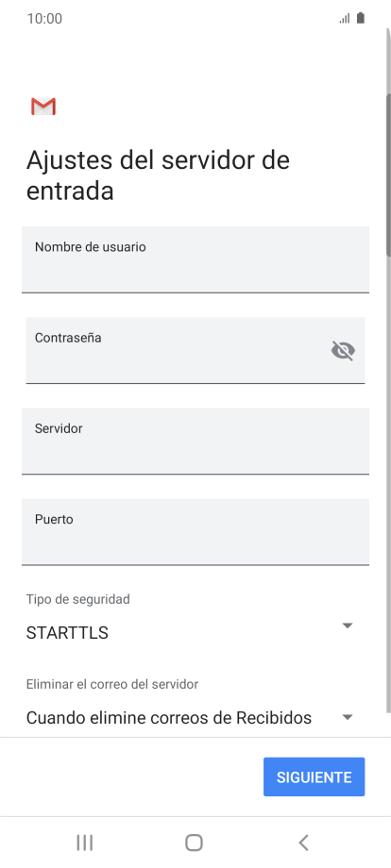Open recent apps from navigation bar
391x868 pixels.
85,843
